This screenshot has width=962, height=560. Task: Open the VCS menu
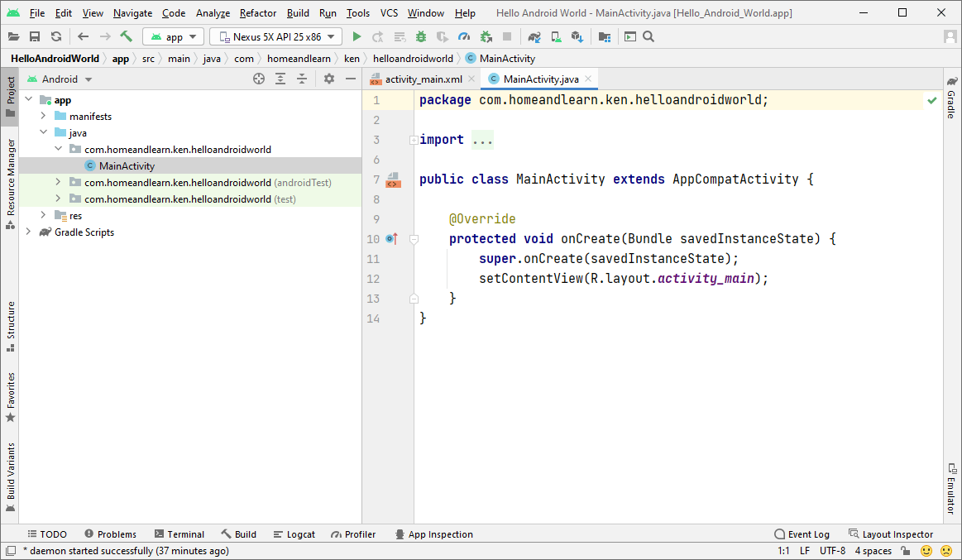coord(389,13)
